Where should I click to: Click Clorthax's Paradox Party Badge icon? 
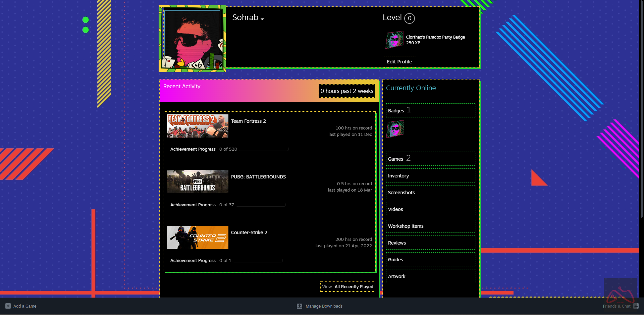394,40
